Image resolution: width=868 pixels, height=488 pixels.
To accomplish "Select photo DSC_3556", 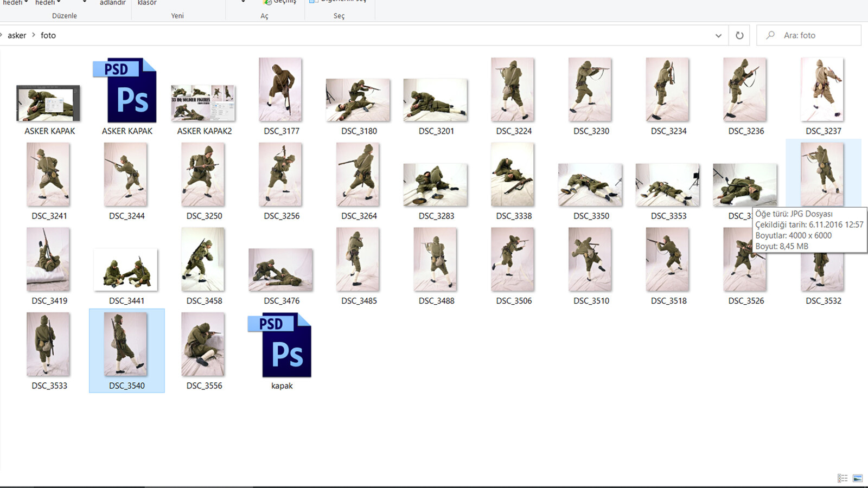I will coord(203,344).
